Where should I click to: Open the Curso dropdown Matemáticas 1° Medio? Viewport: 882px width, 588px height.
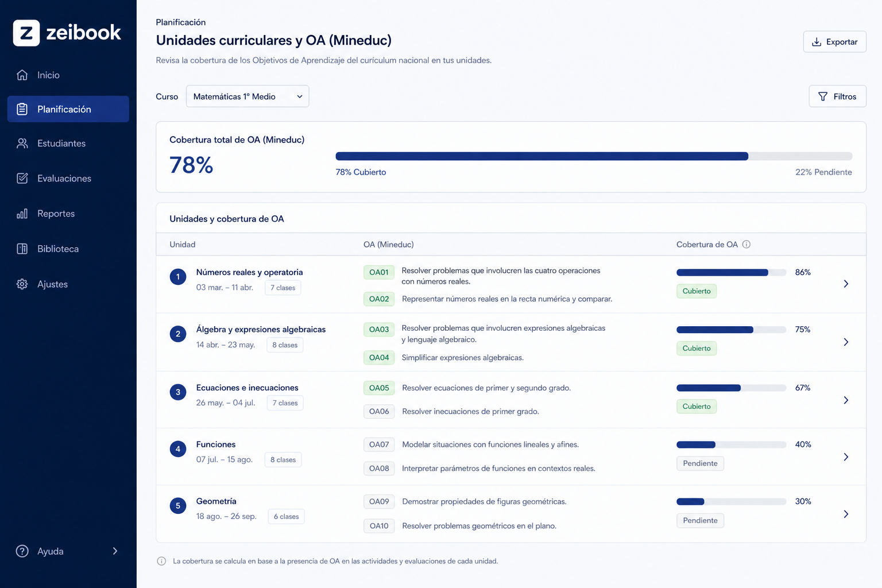tap(247, 96)
